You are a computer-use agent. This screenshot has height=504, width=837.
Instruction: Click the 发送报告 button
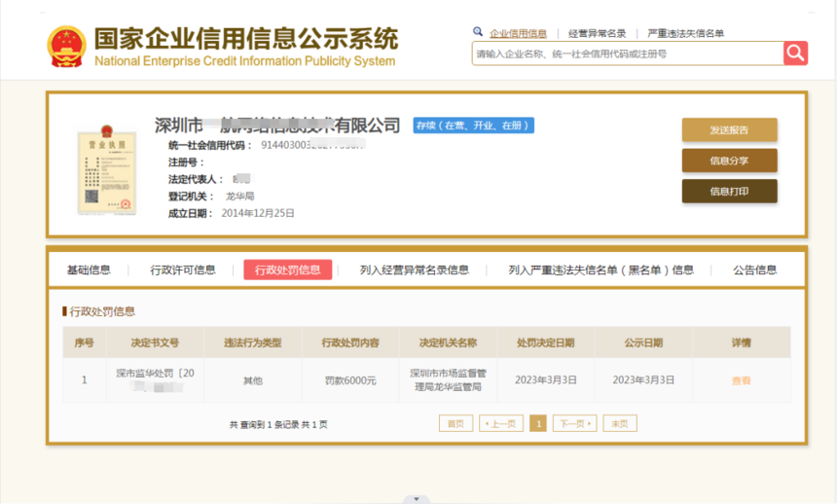729,129
